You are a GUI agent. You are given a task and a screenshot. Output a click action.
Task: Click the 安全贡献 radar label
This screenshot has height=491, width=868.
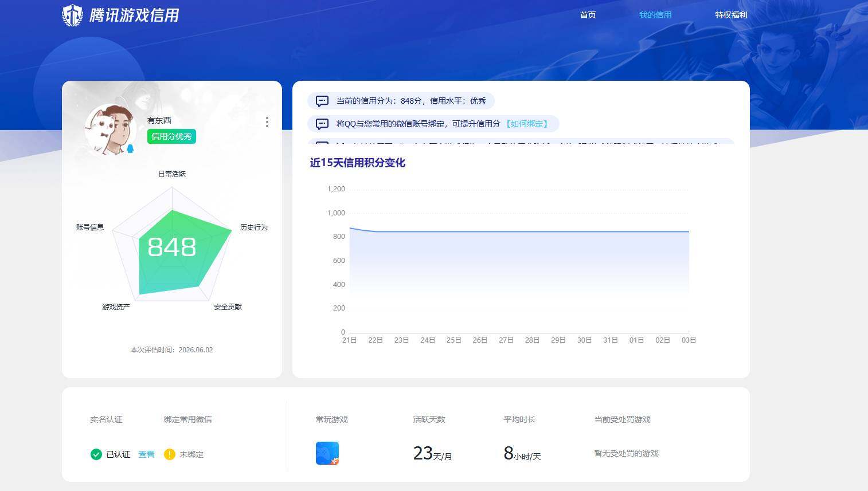tap(228, 307)
